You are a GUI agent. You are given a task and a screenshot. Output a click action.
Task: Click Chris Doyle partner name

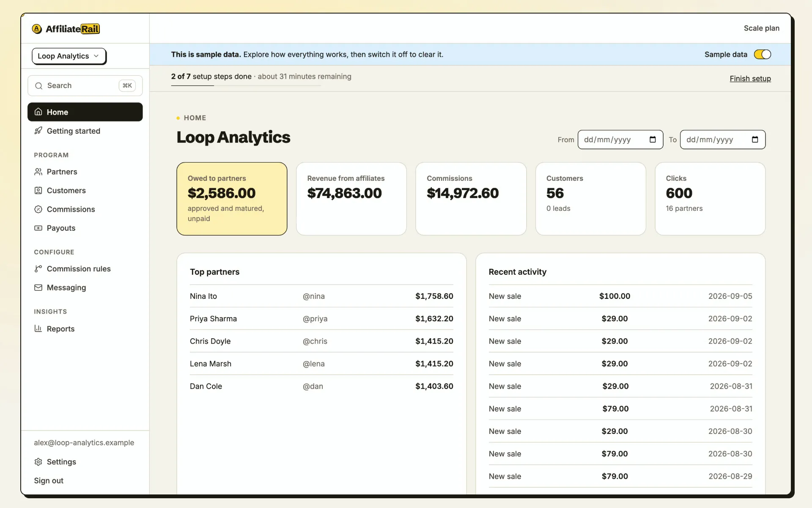[x=210, y=341]
